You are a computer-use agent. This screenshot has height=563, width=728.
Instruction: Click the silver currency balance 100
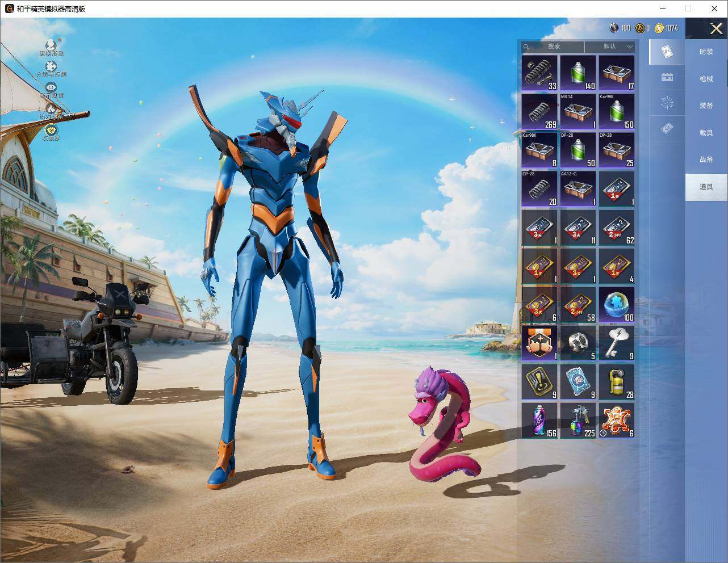[620, 28]
